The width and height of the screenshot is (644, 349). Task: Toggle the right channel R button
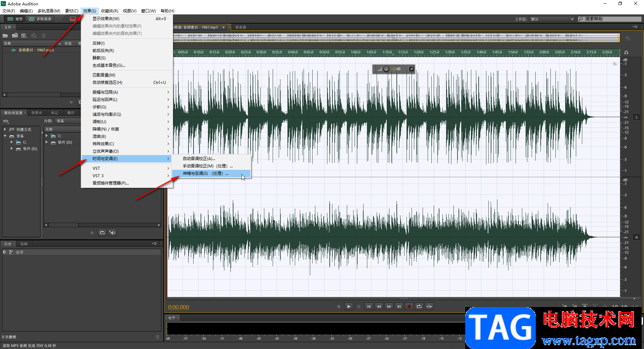pyautogui.click(x=637, y=237)
